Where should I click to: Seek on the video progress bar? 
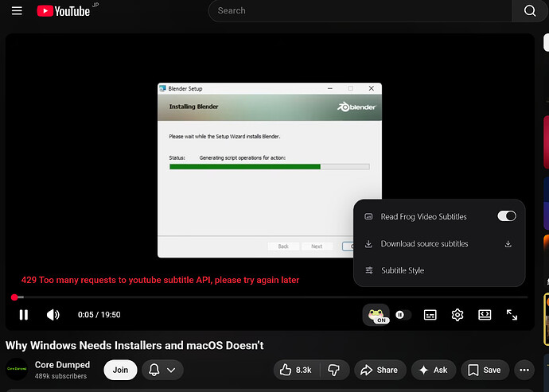point(269,297)
